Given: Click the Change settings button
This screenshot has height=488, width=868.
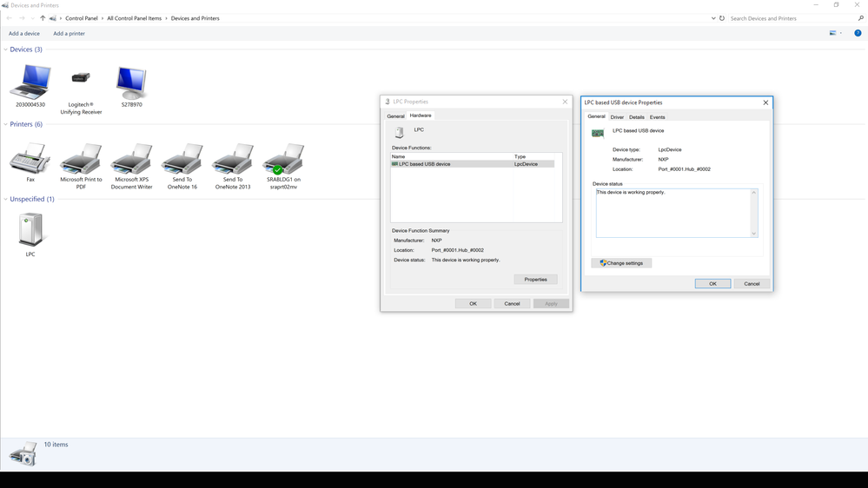Looking at the screenshot, I should click(x=621, y=263).
